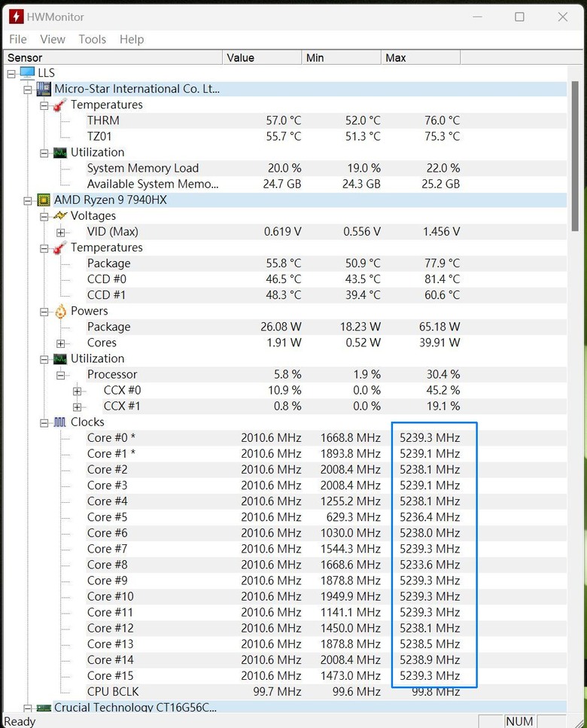Click the Powers flame icon
This screenshot has height=728, width=587.
tap(60, 311)
